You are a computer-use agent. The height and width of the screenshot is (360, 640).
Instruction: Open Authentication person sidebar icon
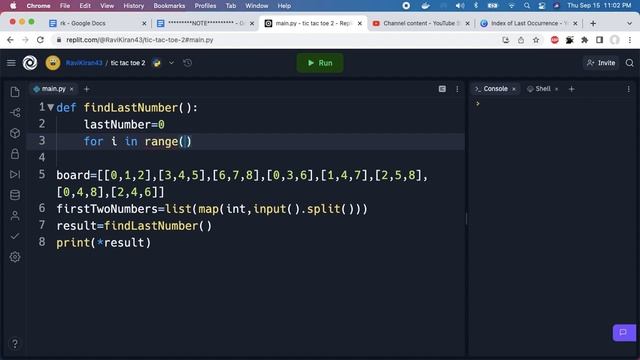(x=15, y=216)
